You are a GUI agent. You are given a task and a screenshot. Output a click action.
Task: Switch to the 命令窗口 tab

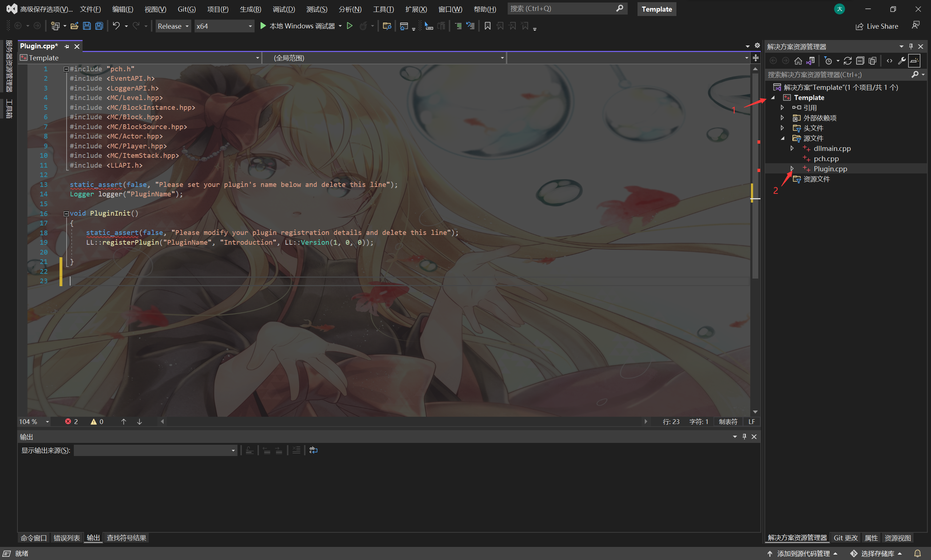pos(33,538)
